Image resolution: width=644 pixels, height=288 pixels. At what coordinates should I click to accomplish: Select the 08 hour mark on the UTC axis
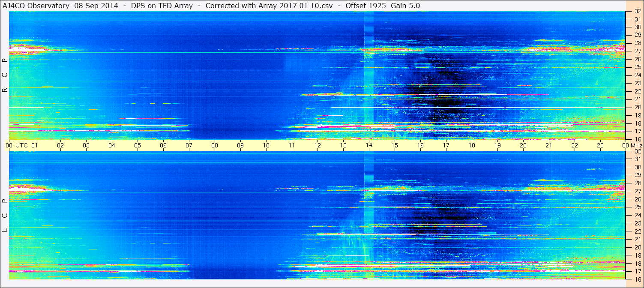coord(215,145)
